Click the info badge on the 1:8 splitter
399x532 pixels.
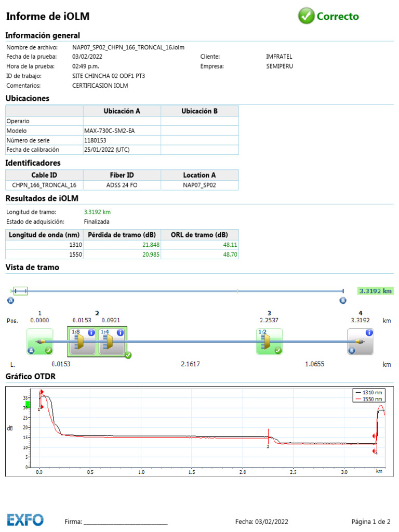click(x=91, y=333)
